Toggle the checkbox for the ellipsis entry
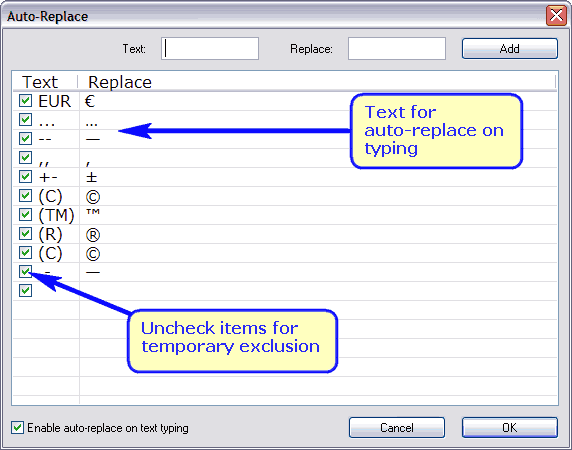 tap(25, 119)
